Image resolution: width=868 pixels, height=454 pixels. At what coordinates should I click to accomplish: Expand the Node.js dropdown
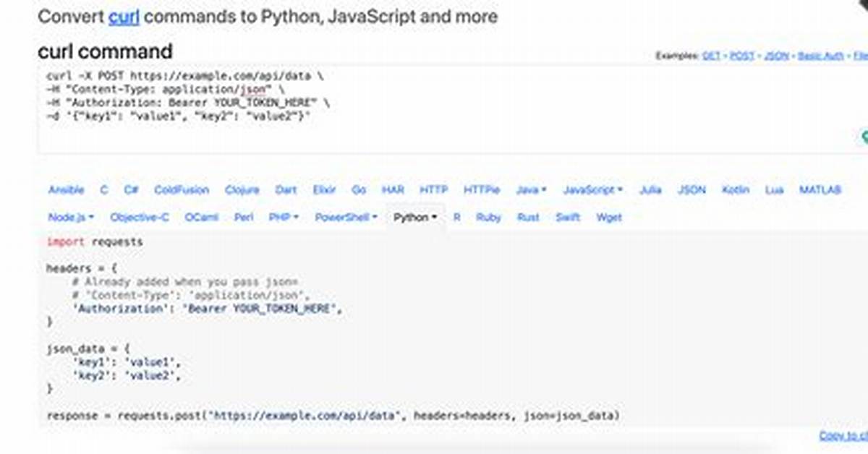click(72, 218)
